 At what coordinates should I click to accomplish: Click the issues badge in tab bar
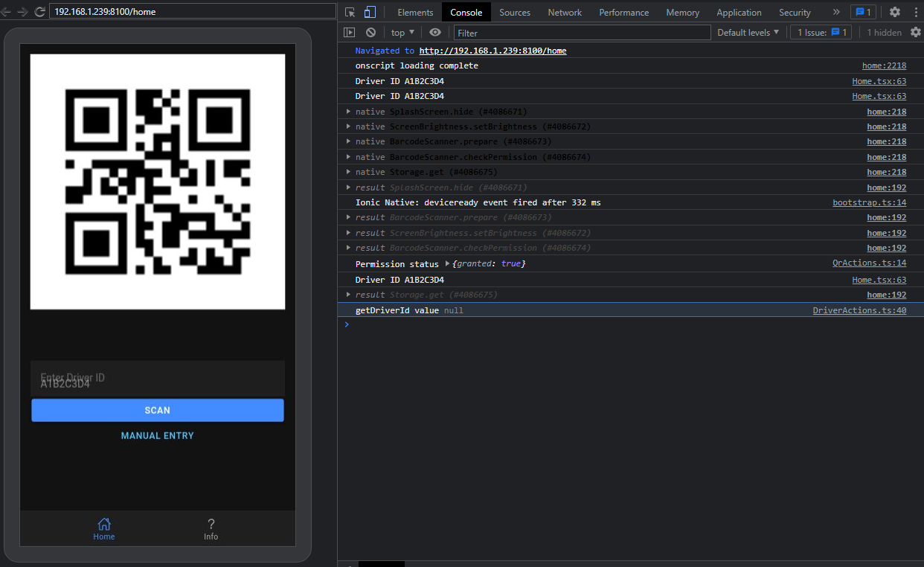863,12
